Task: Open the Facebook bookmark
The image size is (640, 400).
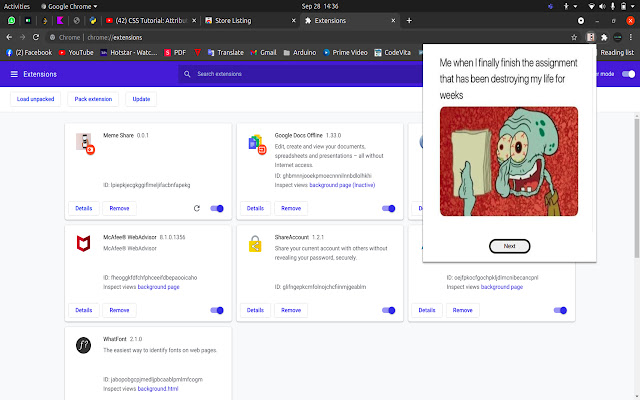Action: coord(29,52)
